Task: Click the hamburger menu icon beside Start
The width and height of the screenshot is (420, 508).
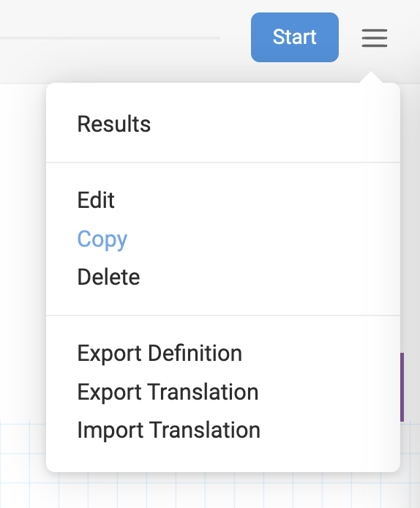Action: coord(375,37)
